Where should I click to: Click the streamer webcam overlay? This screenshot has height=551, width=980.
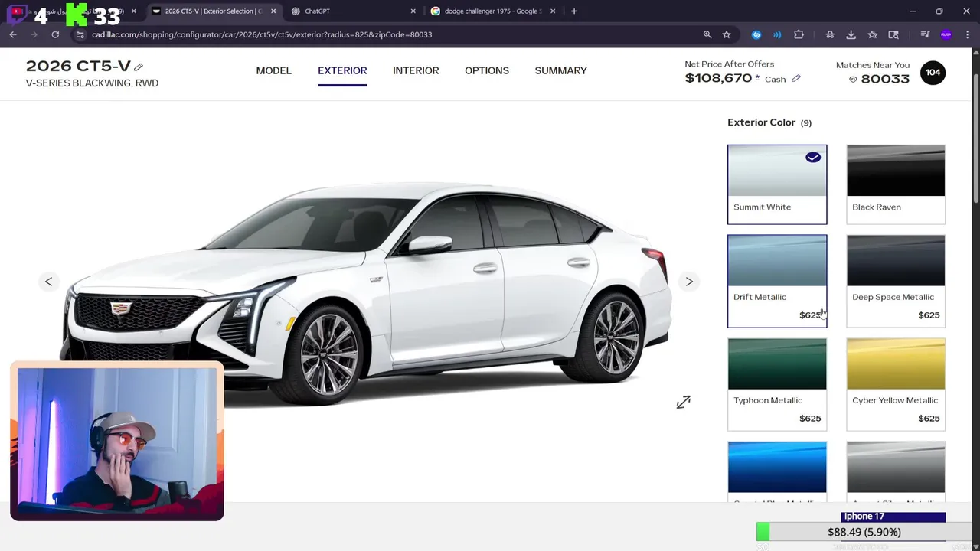pos(117,442)
